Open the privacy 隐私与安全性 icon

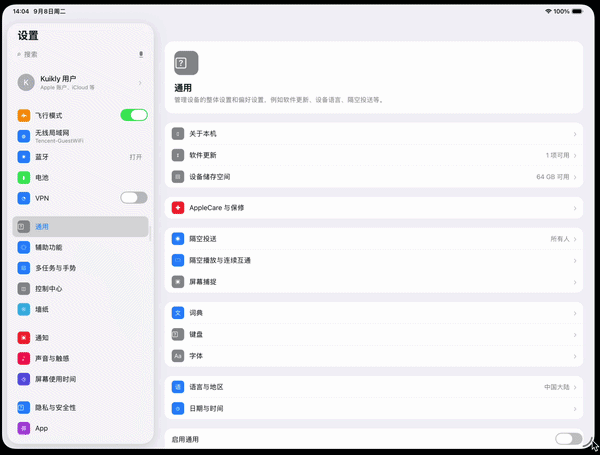pyautogui.click(x=24, y=408)
